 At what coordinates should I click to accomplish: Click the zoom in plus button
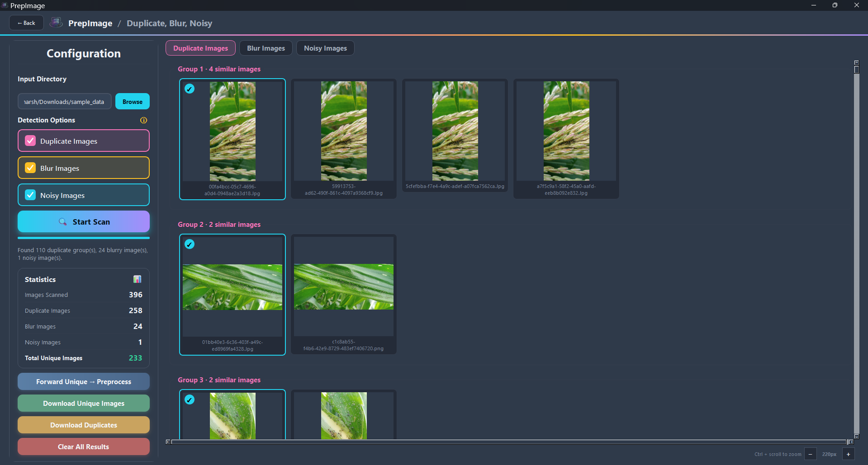(848, 454)
